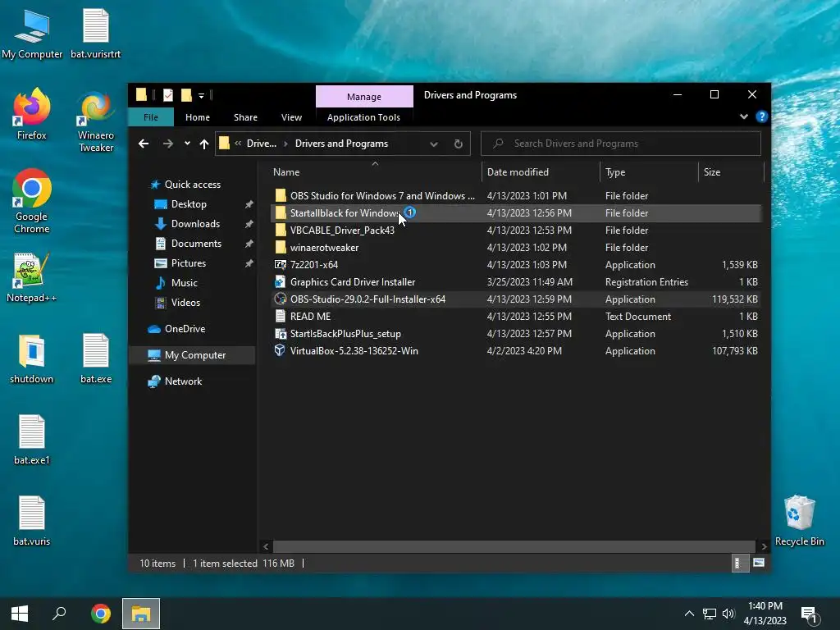Click the horizontal scrollbar track
The image size is (840, 630).
click(515, 546)
